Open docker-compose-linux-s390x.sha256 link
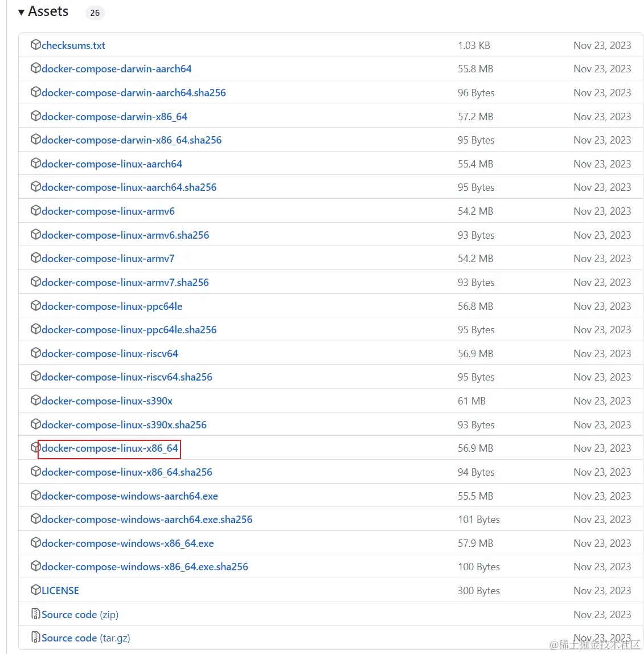 [124, 424]
